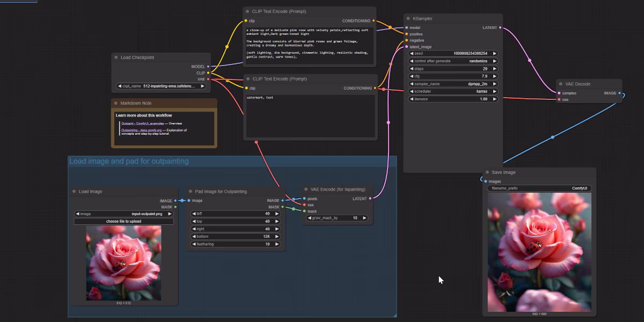
Task: Collapse the Load Image node header dot
Action: (x=74, y=192)
